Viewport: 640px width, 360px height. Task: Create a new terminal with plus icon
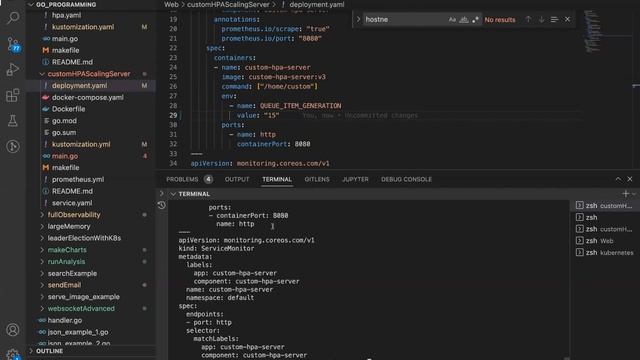tap(625, 194)
